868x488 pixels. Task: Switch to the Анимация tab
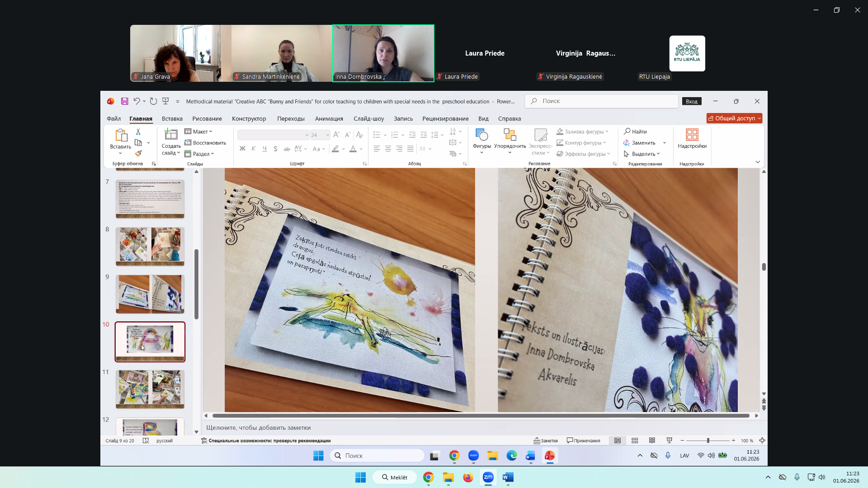[x=329, y=118]
